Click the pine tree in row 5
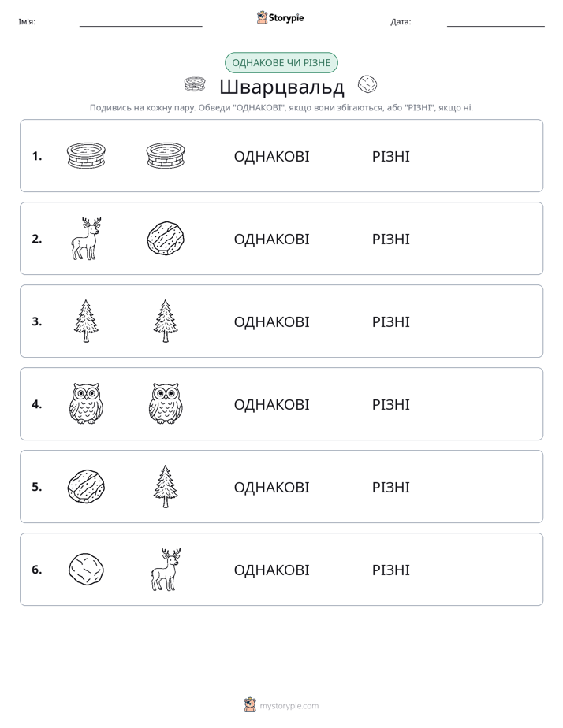The height and width of the screenshot is (728, 563). 166,486
